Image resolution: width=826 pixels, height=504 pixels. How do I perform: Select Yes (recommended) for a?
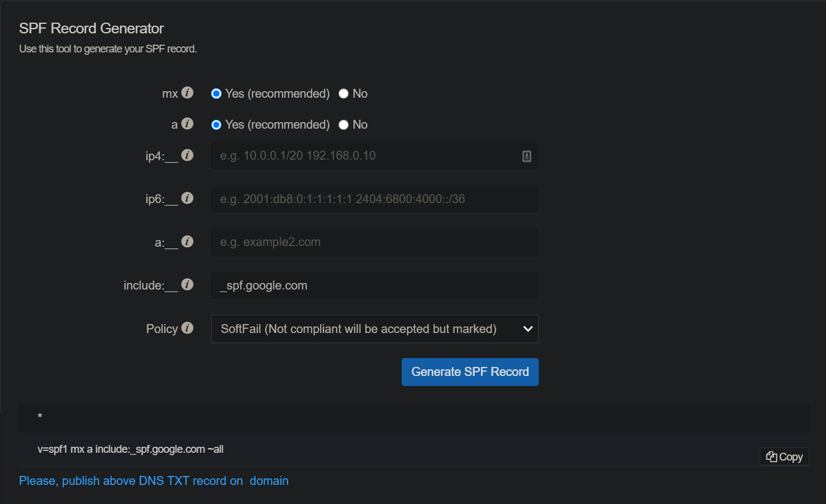tap(216, 124)
